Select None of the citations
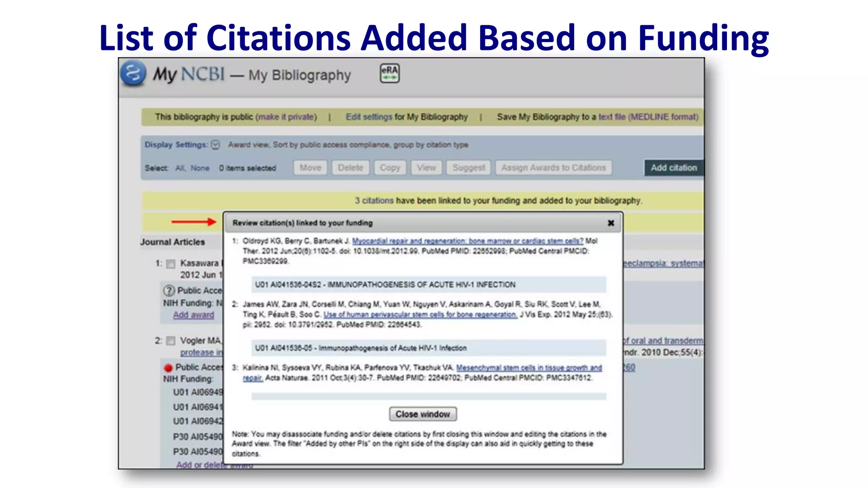Viewport: 868px width, 488px height. click(x=200, y=168)
